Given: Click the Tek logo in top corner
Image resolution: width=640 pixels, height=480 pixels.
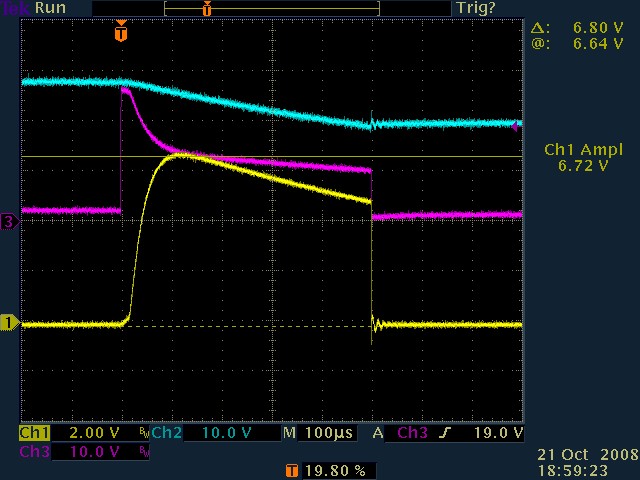Looking at the screenshot, I should (x=12, y=8).
